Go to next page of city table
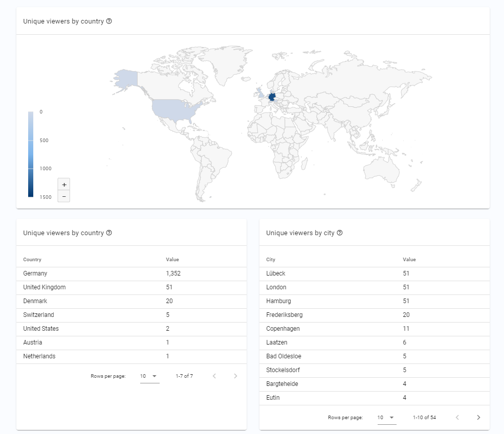 coord(478,417)
